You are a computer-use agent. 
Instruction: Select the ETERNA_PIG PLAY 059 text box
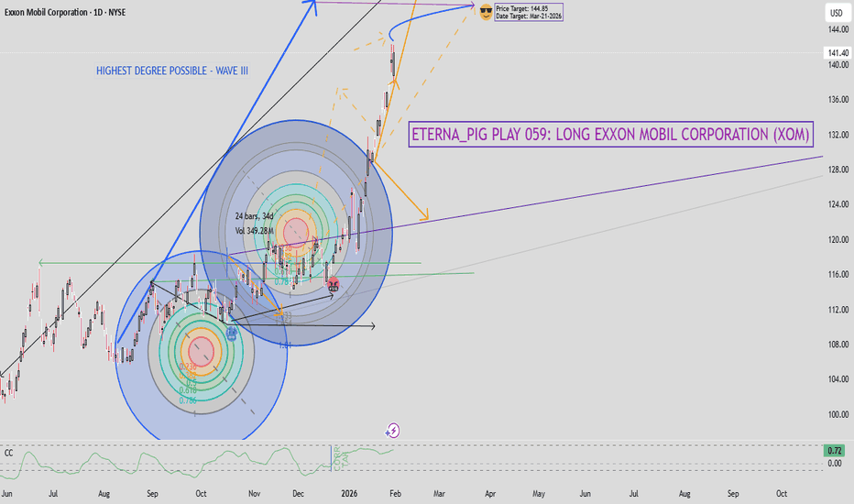611,135
